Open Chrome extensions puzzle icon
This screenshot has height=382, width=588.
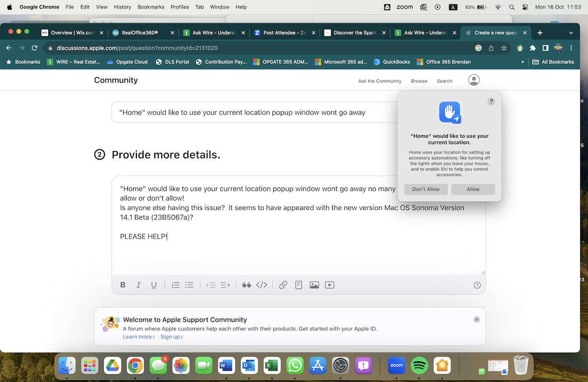(x=532, y=48)
